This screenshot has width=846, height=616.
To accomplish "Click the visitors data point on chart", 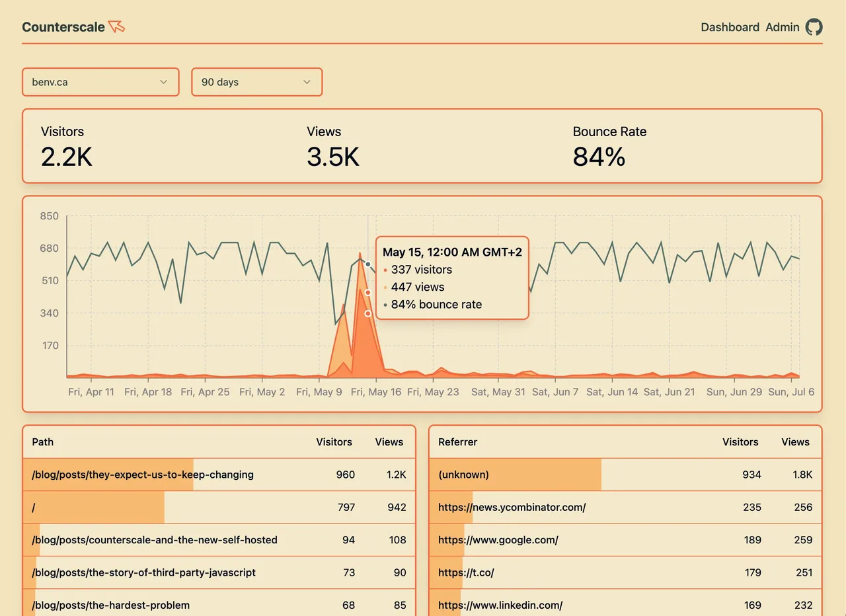I will coord(368,313).
